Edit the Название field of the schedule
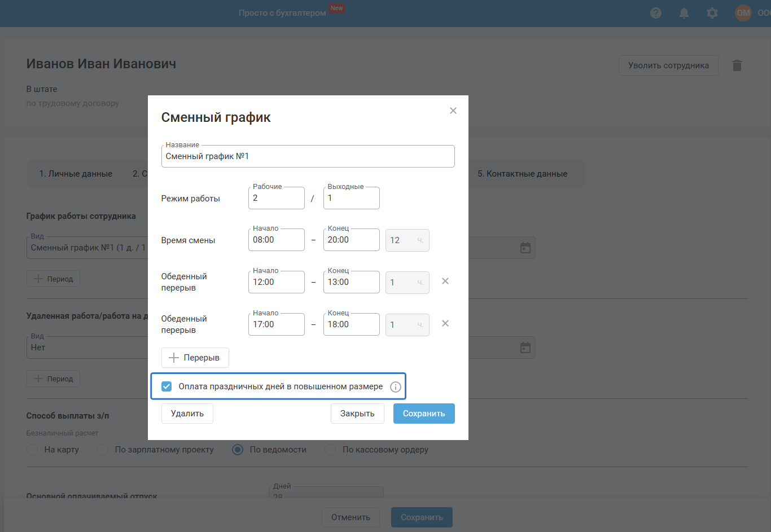Image resolution: width=771 pixels, height=532 pixels. (x=308, y=156)
